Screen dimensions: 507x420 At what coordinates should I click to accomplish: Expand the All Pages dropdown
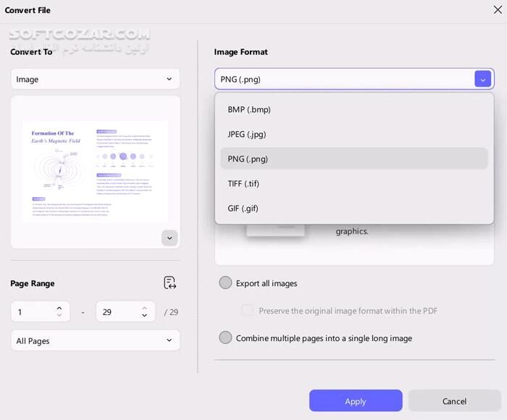[95, 340]
